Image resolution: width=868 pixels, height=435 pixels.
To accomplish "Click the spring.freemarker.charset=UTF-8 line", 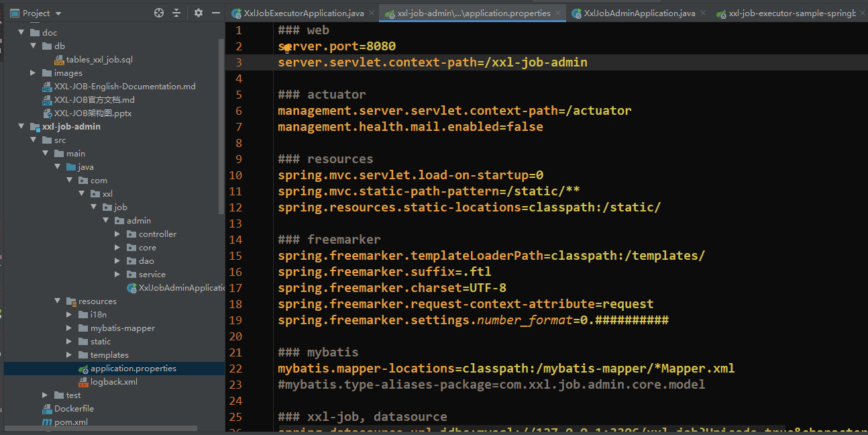I will (x=392, y=288).
